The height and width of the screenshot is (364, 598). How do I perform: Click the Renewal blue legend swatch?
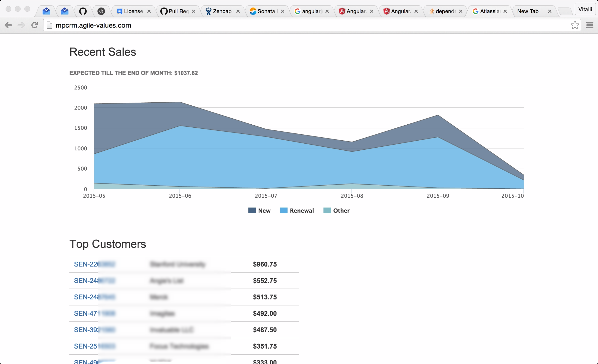284,211
